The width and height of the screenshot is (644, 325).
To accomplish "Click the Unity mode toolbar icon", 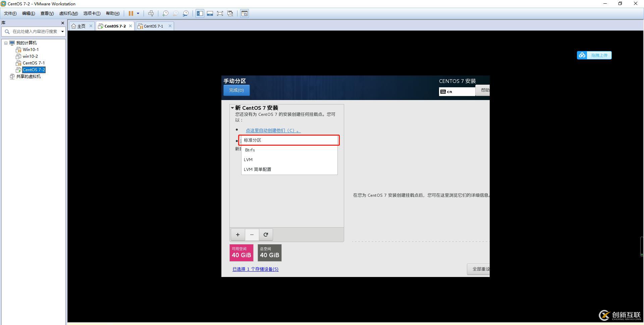I will (230, 13).
